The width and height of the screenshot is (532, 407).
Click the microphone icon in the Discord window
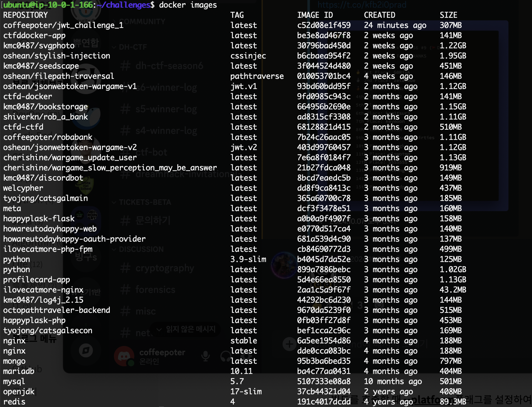tap(206, 356)
